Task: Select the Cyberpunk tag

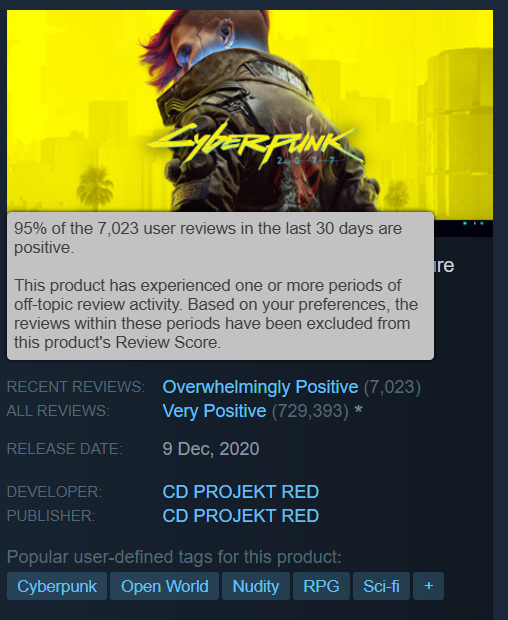Action: [x=57, y=586]
